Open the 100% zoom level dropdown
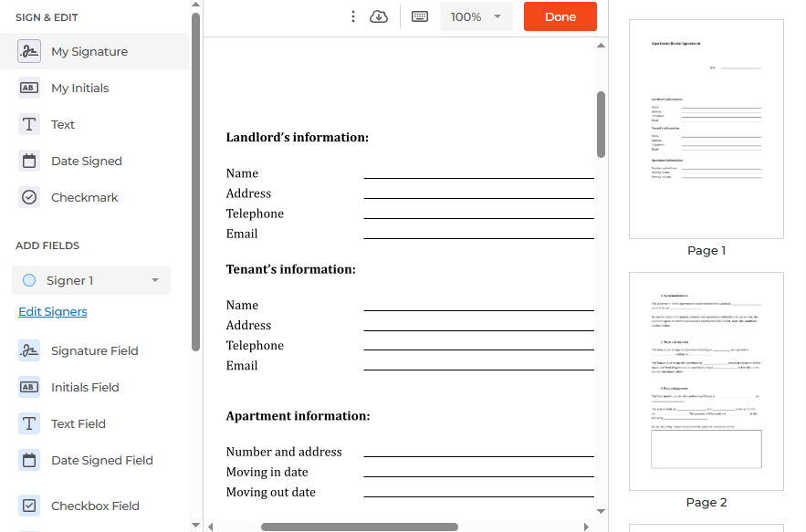The height and width of the screenshot is (532, 806). [476, 16]
